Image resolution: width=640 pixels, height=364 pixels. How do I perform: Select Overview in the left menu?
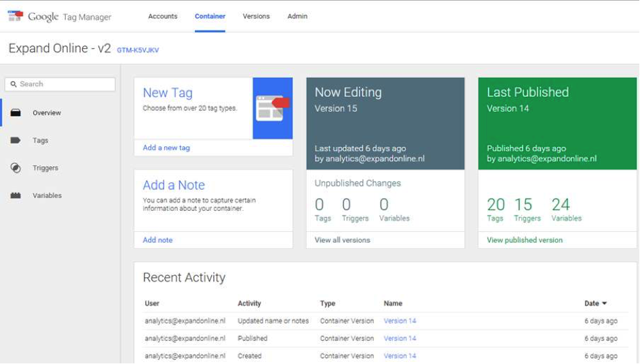47,113
